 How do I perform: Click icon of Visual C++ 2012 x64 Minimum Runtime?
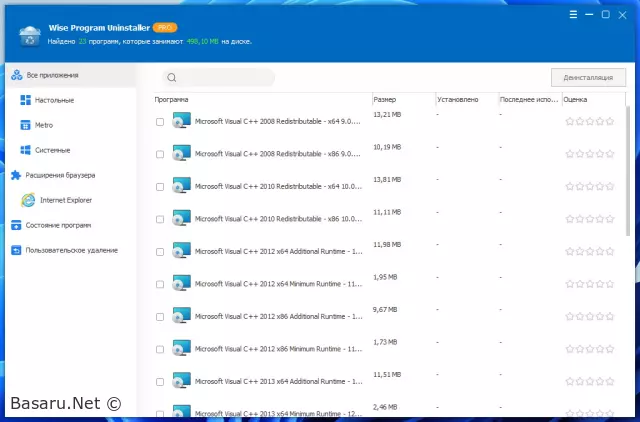181,284
